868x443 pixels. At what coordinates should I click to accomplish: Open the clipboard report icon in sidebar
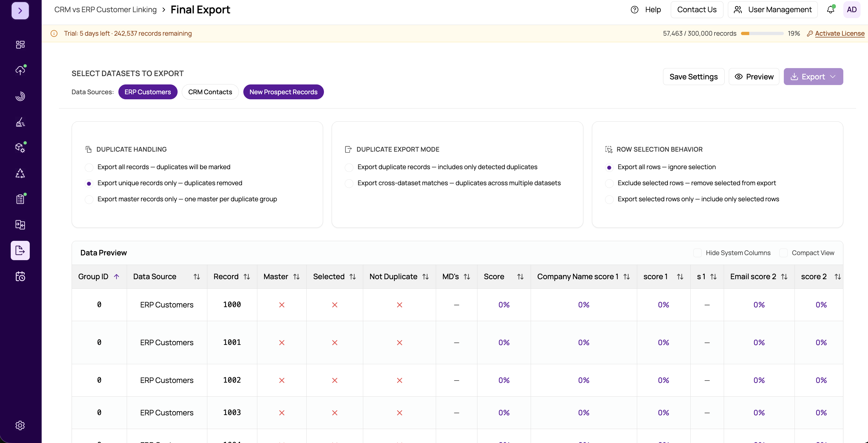click(20, 199)
